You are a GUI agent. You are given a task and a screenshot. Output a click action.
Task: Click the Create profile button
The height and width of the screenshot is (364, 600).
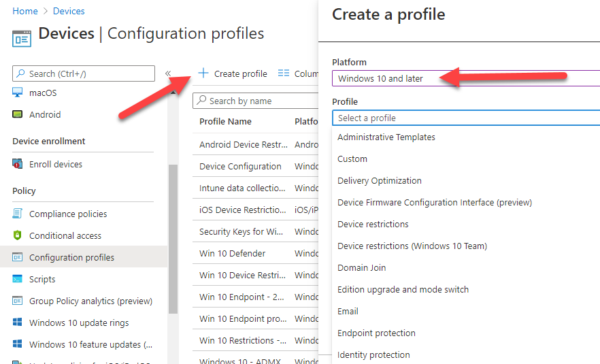click(x=233, y=73)
